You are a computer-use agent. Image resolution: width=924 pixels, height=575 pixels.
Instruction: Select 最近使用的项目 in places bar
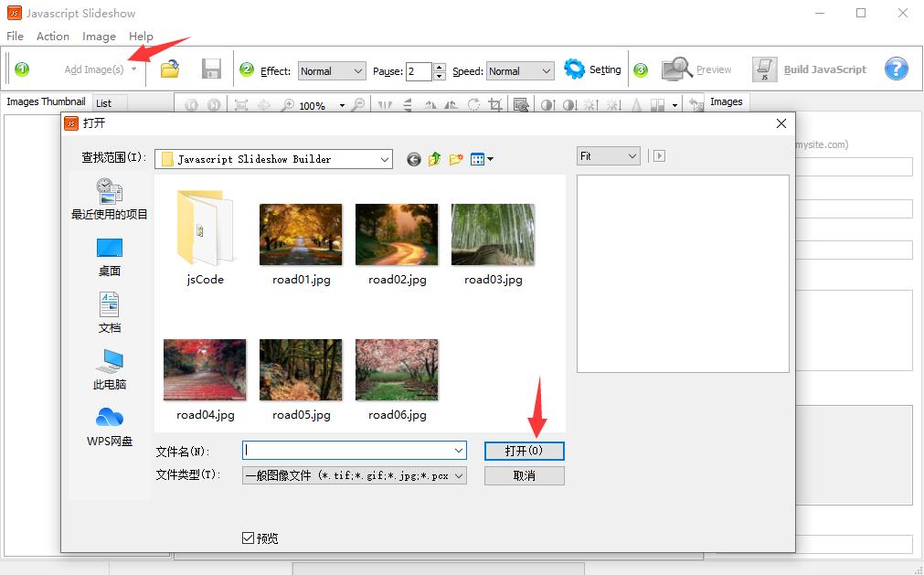coord(110,199)
